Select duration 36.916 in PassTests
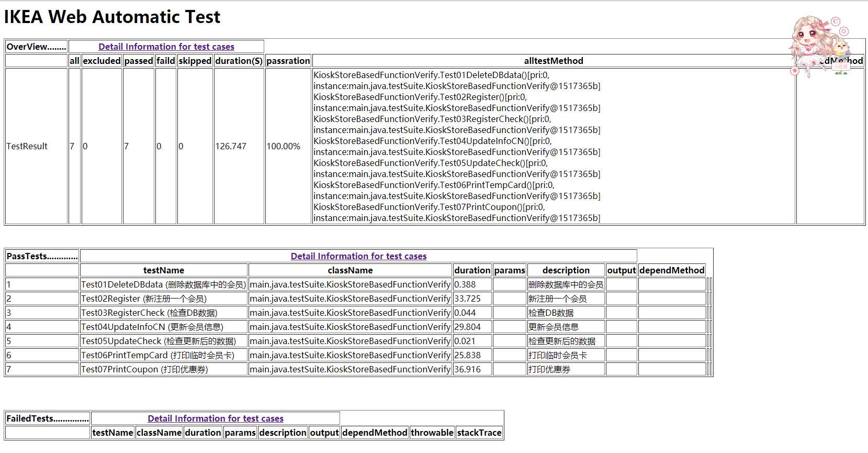Image resolution: width=868 pixels, height=453 pixels. point(472,369)
